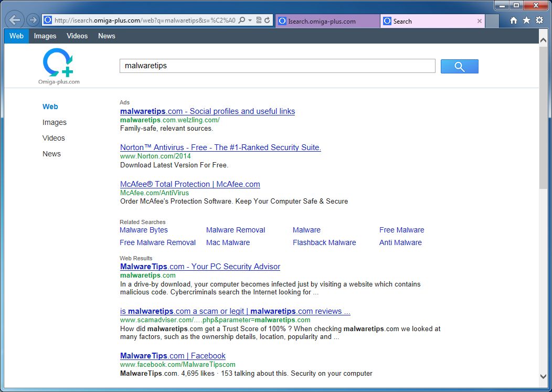Click the blue search button with magnifier
Viewport: 552px width, 392px height.
(x=460, y=66)
